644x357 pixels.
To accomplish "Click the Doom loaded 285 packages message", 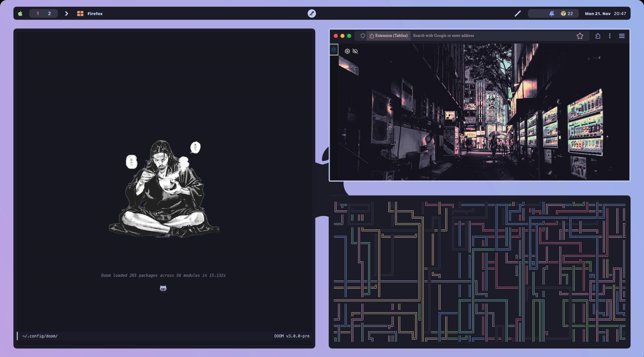I will coord(163,275).
